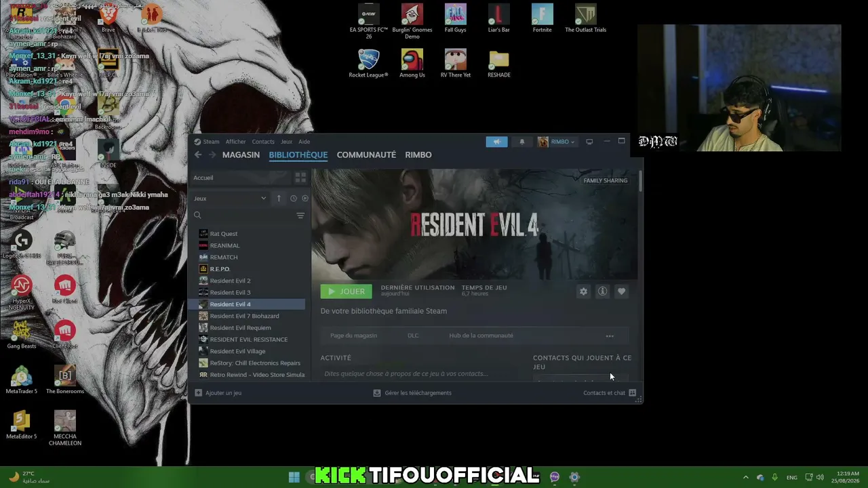Expand the Jeux filter dropdown

pos(231,199)
